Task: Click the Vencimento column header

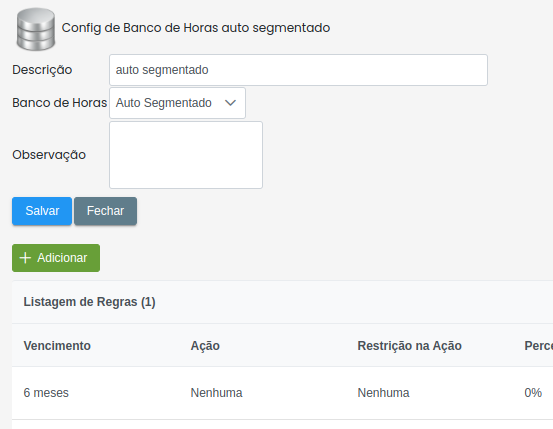Action: coord(57,346)
